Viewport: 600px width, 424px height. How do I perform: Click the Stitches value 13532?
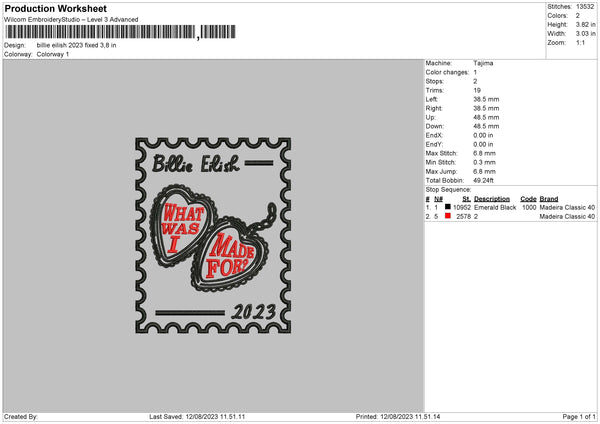point(585,7)
